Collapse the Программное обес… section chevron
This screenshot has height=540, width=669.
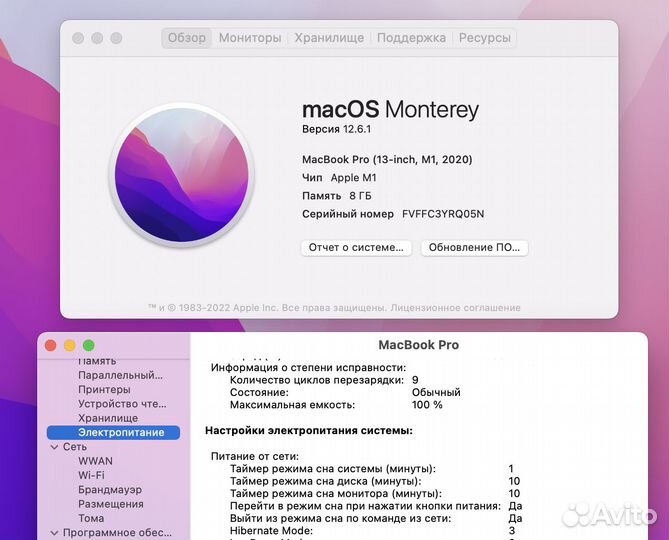point(54,533)
